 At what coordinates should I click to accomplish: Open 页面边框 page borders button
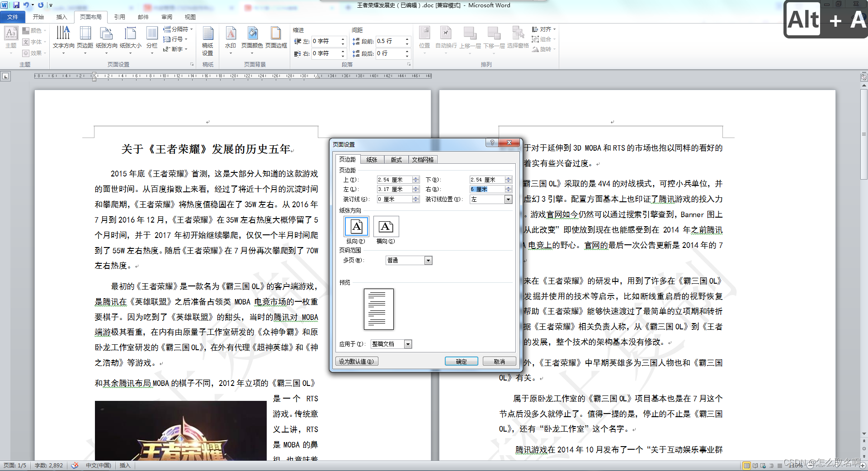(x=276, y=38)
